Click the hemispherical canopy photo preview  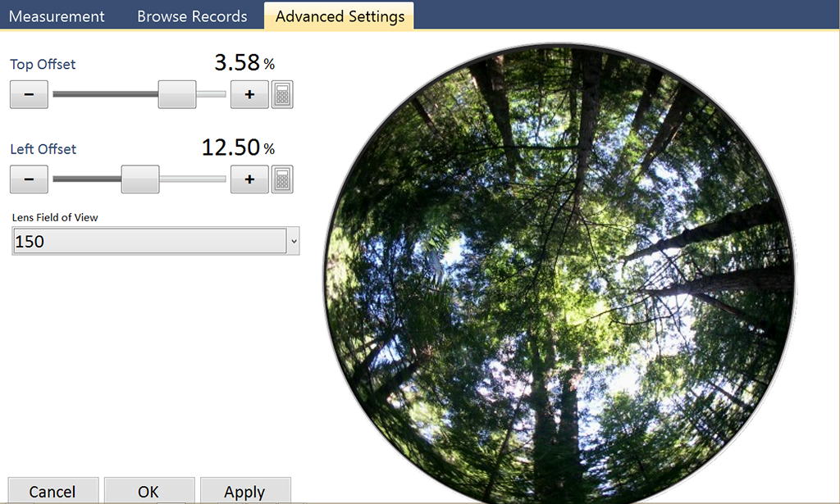(559, 274)
